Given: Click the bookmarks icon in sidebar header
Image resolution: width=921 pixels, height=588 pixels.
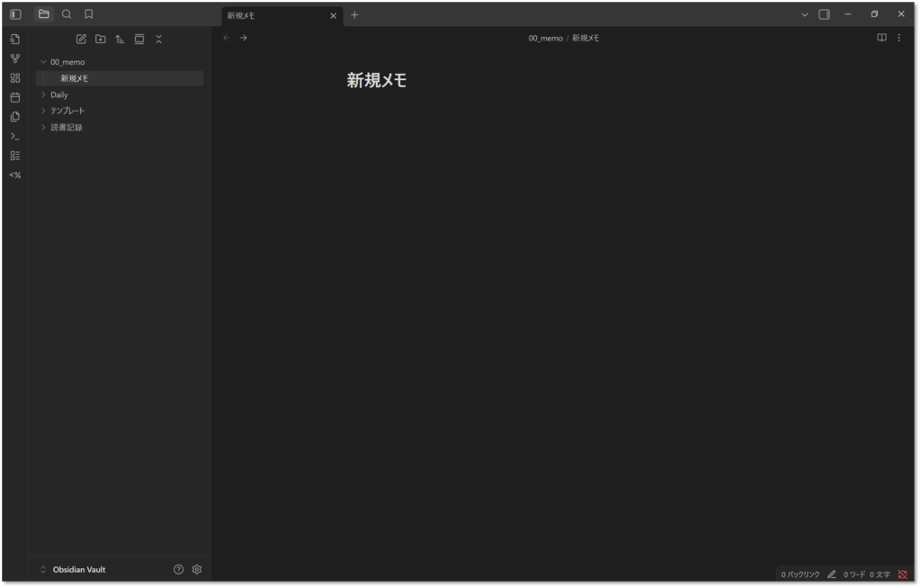Looking at the screenshot, I should [x=88, y=14].
